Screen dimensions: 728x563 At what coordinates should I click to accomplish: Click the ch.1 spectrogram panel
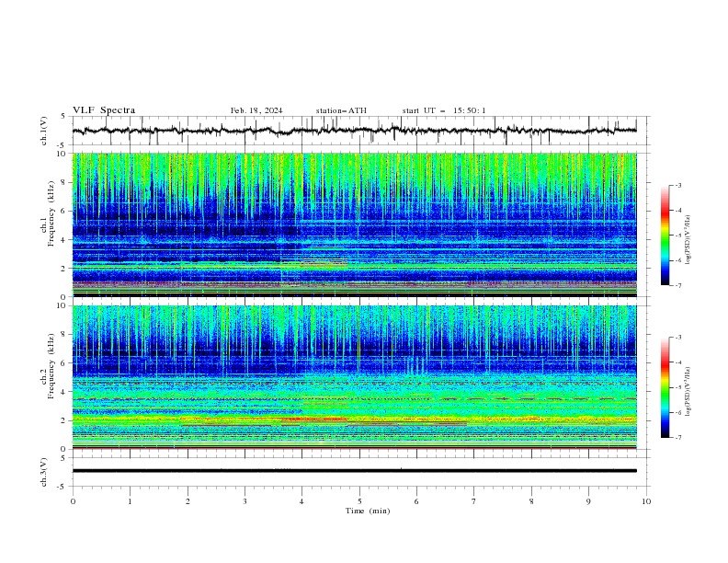click(354, 224)
